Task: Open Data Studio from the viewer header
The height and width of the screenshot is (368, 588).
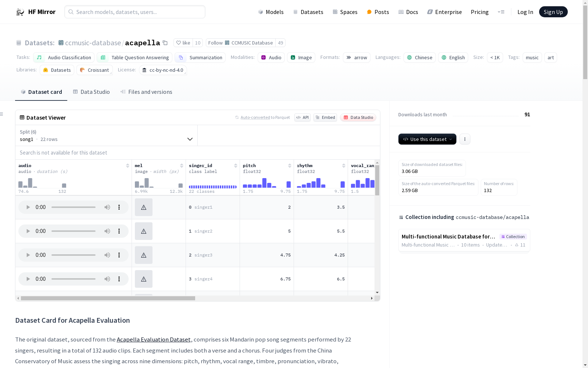Action: 358,117
